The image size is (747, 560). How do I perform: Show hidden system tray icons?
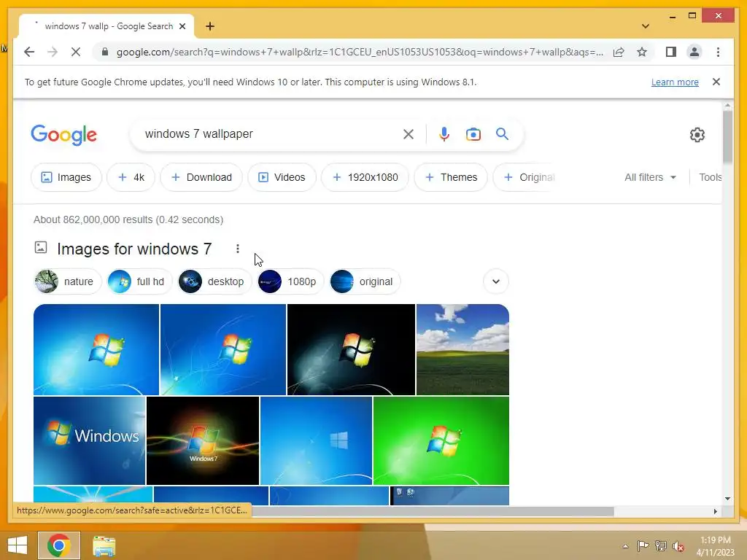625,546
